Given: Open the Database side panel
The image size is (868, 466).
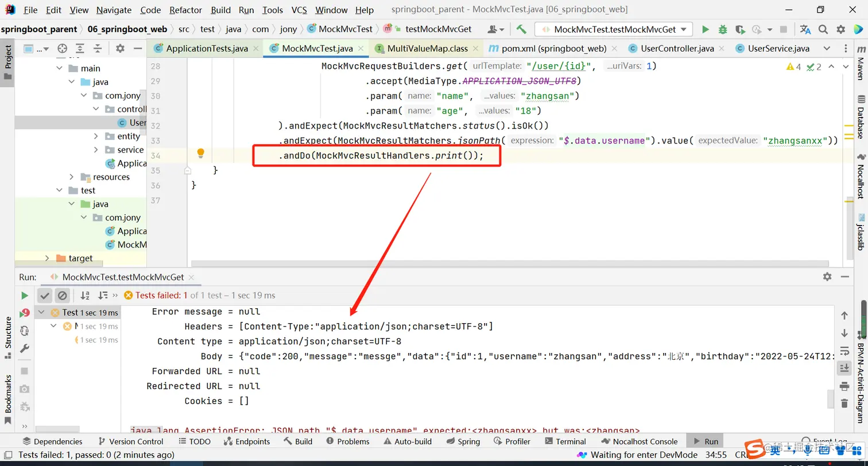Looking at the screenshot, I should (x=861, y=117).
